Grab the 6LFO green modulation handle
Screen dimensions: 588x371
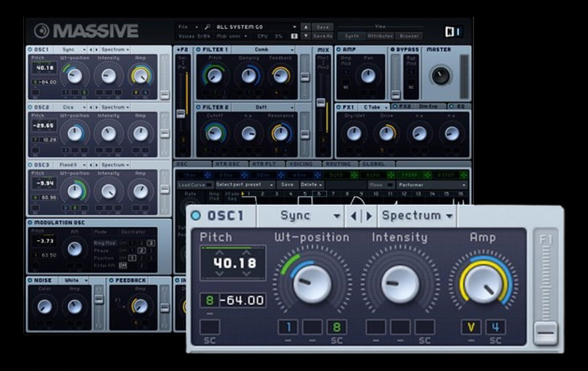(391, 175)
